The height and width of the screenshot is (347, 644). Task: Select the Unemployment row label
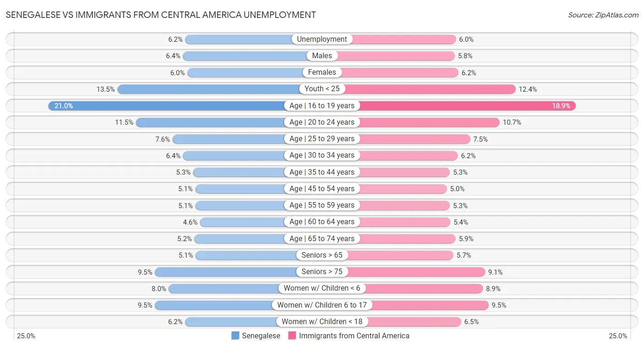(322, 39)
